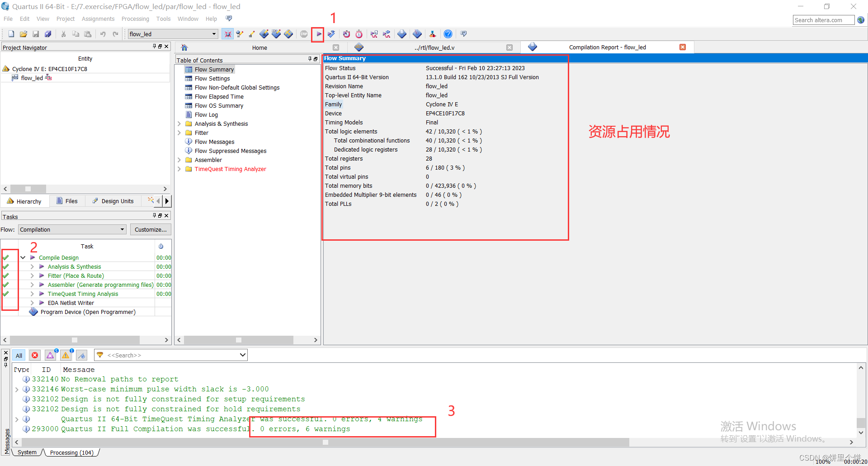Toggle the flagged messages filter

[x=81, y=356]
